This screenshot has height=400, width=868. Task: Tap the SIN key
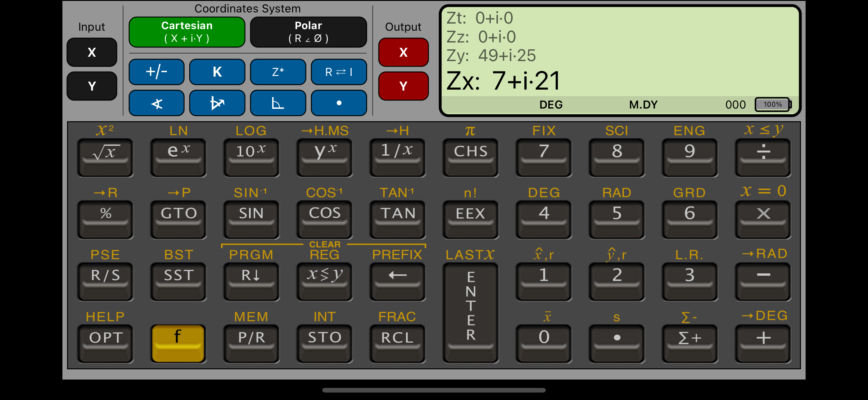point(251,220)
